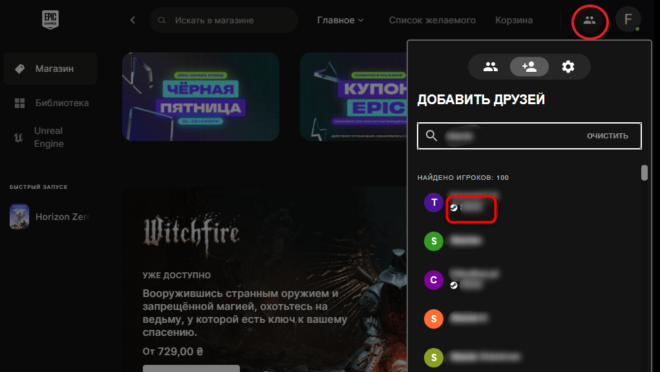Select the first player result T avatar
This screenshot has height=372, width=660.
tap(434, 202)
